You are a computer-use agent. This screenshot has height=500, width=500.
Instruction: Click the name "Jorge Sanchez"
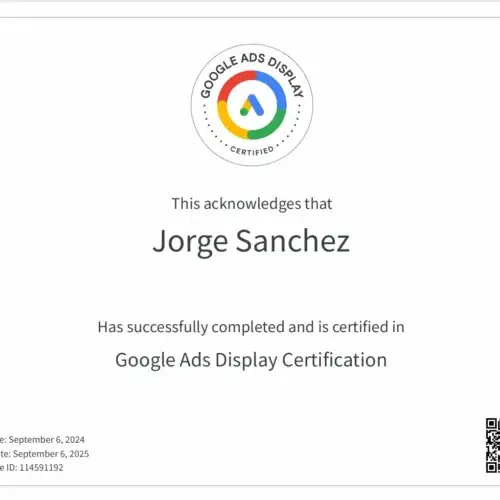[x=251, y=242]
